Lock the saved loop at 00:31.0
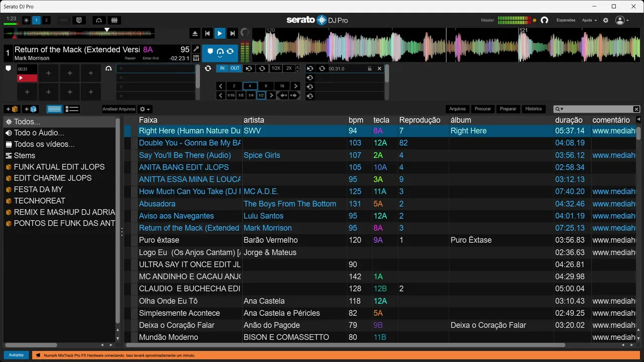This screenshot has width=644, height=362. 370,68
